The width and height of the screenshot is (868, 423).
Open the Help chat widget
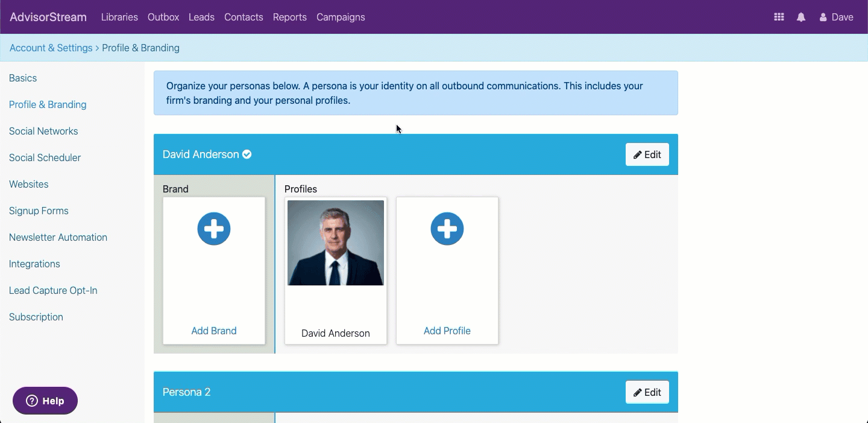tap(45, 401)
